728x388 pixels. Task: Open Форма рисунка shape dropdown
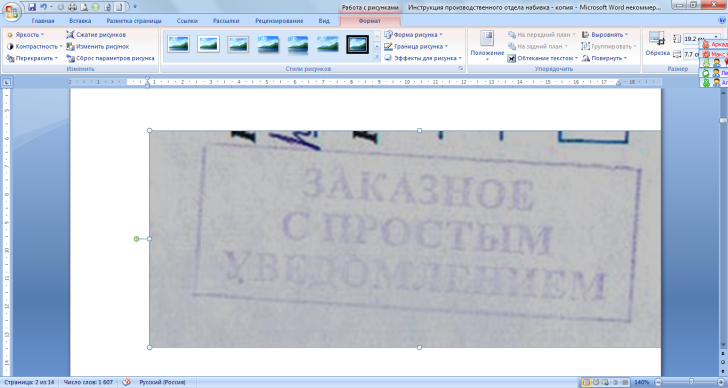pos(413,35)
